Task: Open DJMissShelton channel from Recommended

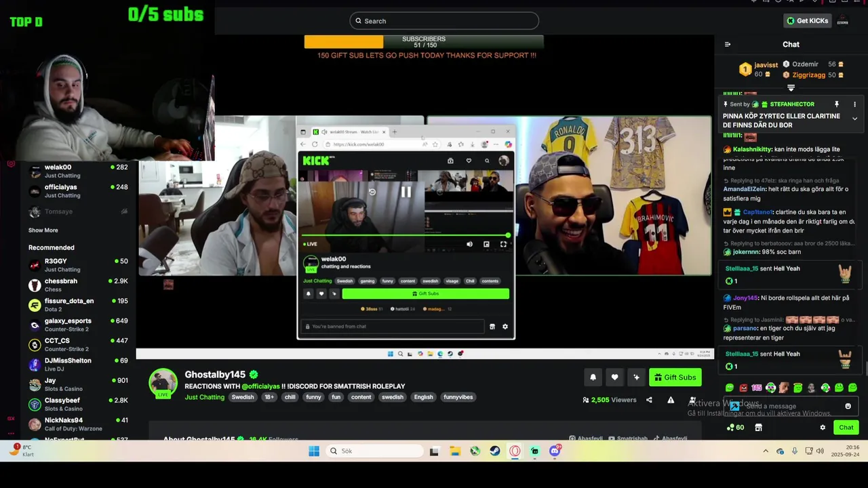Action: 78,365
